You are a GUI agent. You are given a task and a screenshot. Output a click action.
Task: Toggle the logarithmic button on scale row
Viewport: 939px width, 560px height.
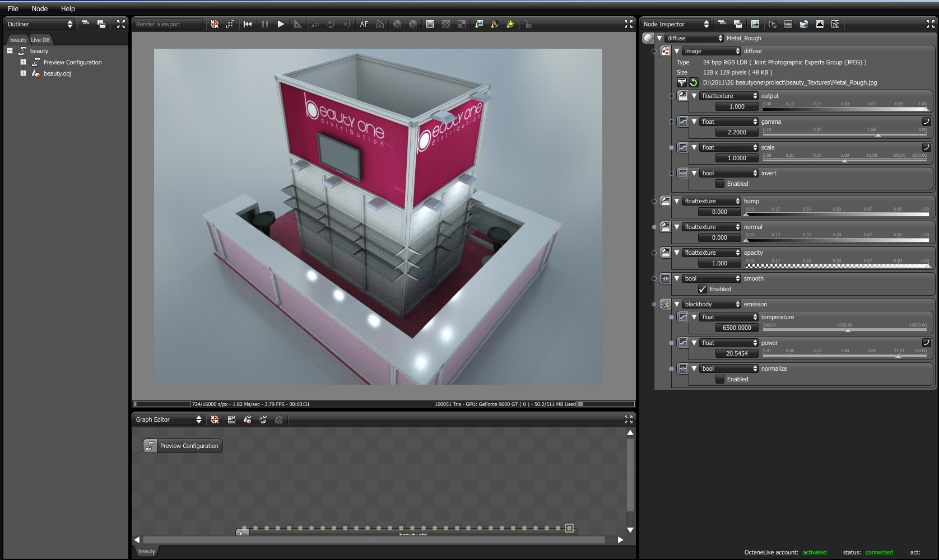(926, 147)
